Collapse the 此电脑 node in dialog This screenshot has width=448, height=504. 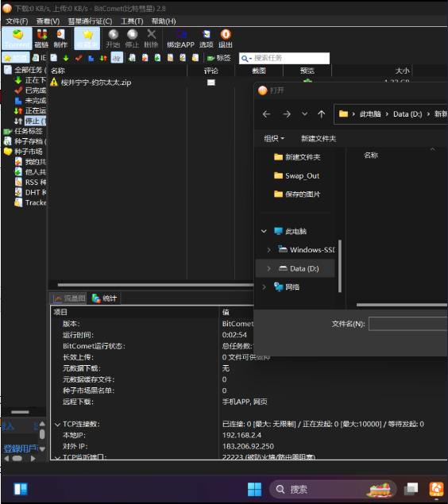click(x=264, y=232)
